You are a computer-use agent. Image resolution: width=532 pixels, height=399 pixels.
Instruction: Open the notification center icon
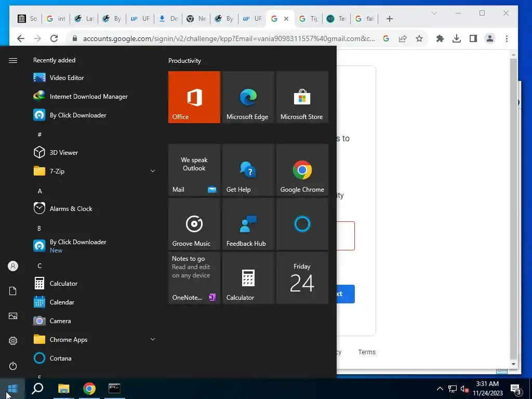pos(515,389)
